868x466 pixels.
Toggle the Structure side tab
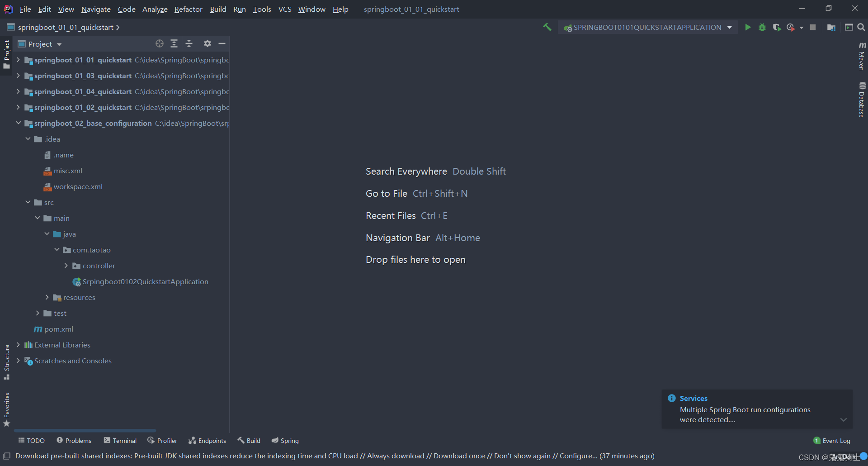click(6, 362)
